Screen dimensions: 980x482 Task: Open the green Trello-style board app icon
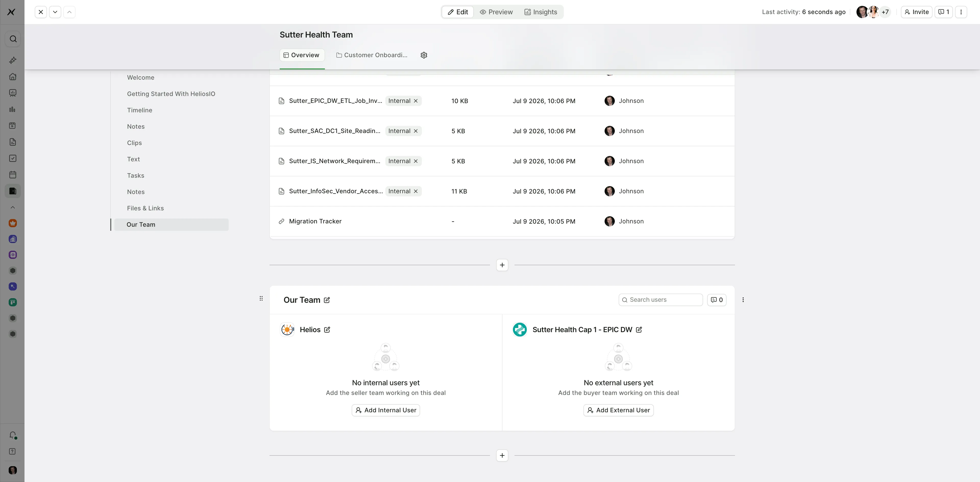point(13,303)
